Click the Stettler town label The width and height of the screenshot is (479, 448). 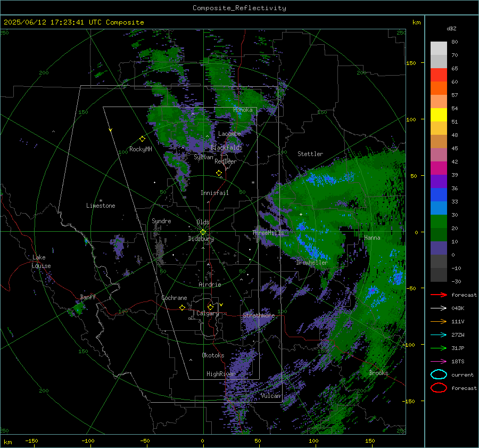(x=310, y=154)
